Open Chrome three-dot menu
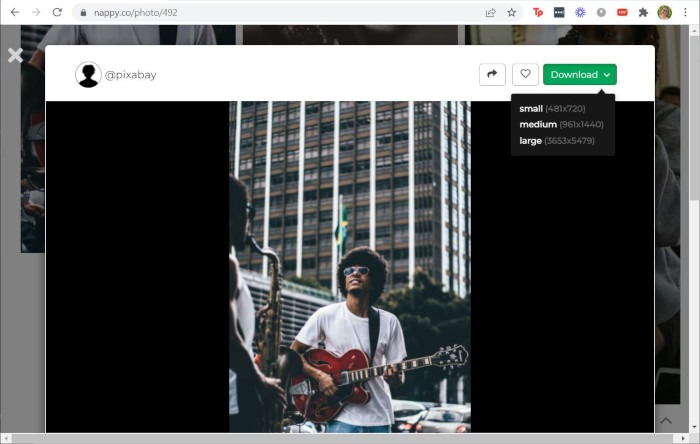Viewport: 700px width, 444px height. point(685,12)
